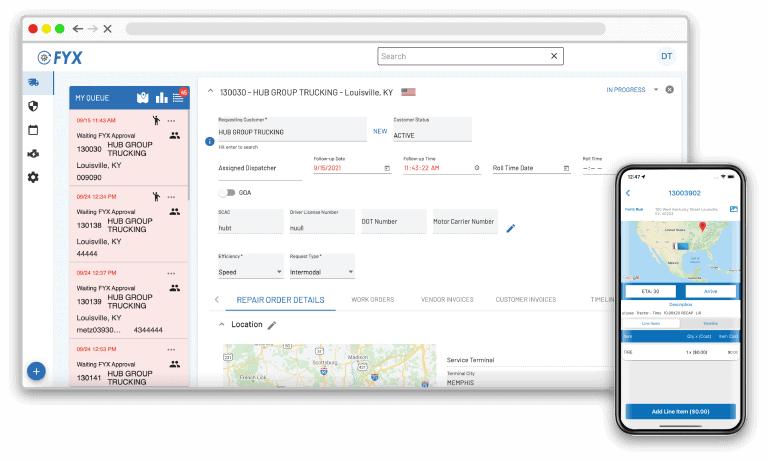
Task: Click group people icon on order 130138
Action: (175, 212)
